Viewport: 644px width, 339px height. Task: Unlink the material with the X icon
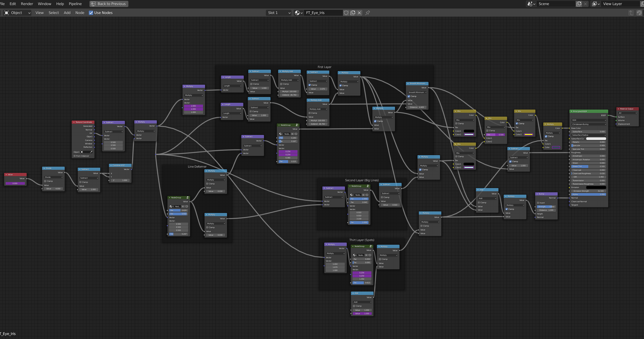(359, 13)
